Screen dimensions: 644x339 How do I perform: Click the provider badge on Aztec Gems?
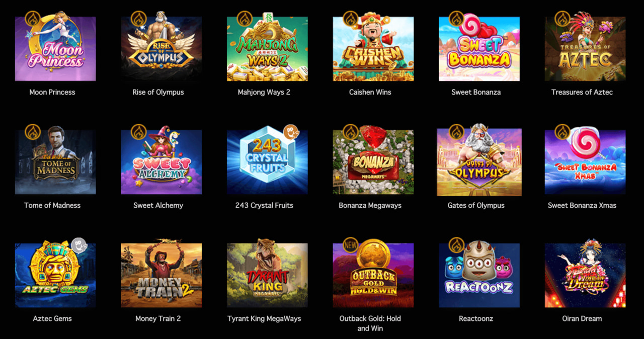pyautogui.click(x=79, y=245)
